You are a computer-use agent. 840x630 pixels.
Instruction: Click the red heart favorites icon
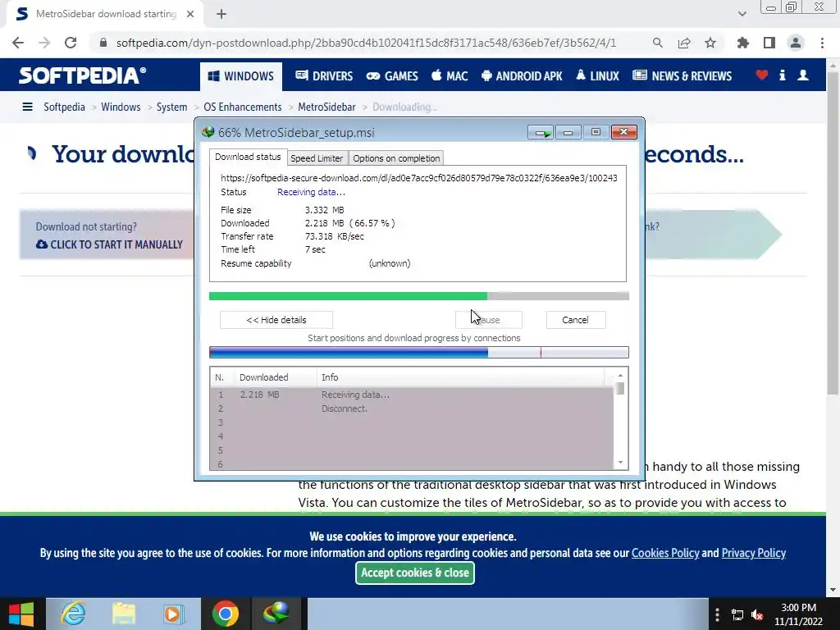tap(762, 75)
